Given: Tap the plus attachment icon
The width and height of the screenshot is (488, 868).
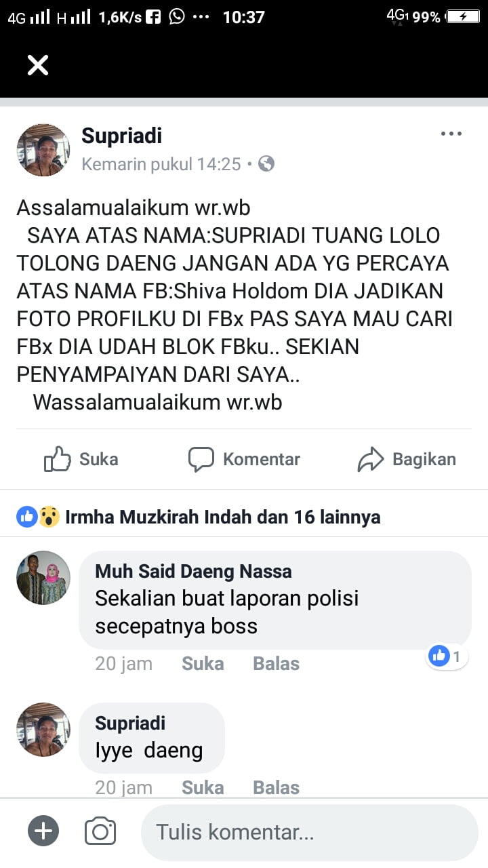Looking at the screenshot, I should coord(43,831).
